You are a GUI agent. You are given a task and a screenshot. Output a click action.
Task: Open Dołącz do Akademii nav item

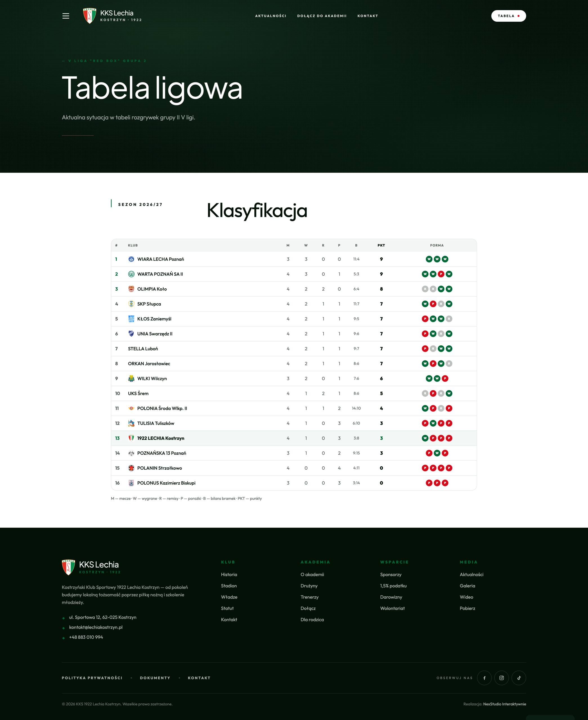322,16
